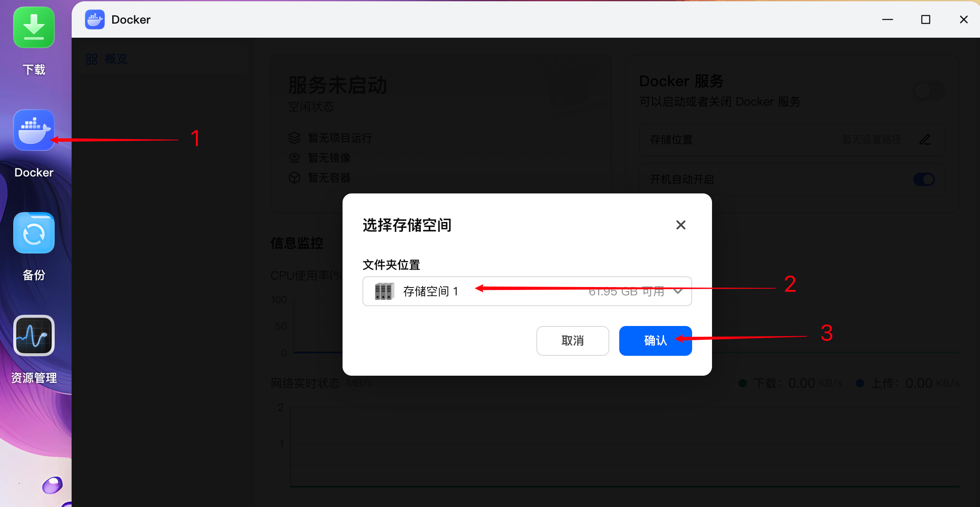This screenshot has height=507, width=980.
Task: Open the 备份 backup app icon
Action: point(34,233)
